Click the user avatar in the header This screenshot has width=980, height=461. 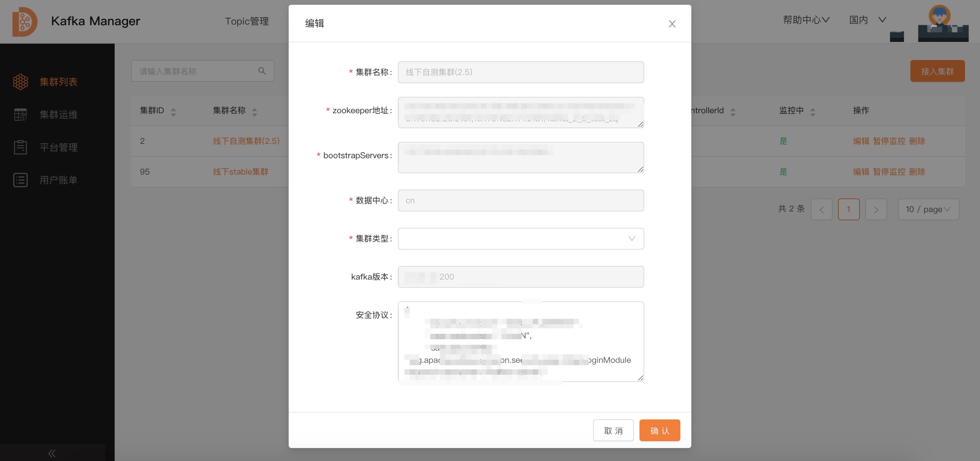[x=939, y=16]
